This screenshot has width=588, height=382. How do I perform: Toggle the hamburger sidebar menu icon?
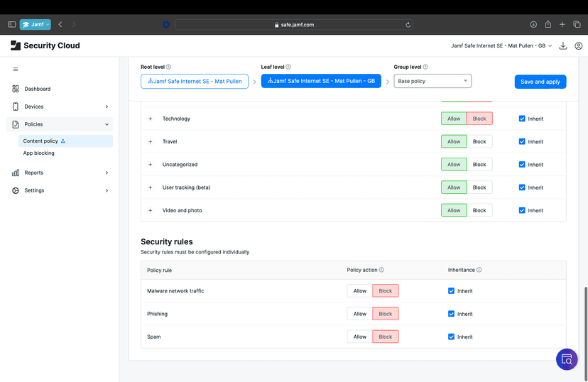click(x=16, y=70)
